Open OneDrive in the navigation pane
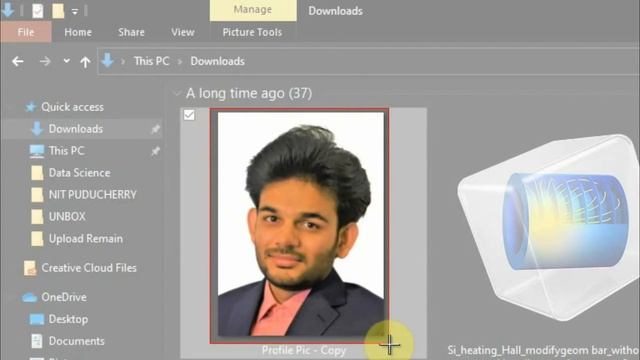The image size is (640, 360). (64, 297)
